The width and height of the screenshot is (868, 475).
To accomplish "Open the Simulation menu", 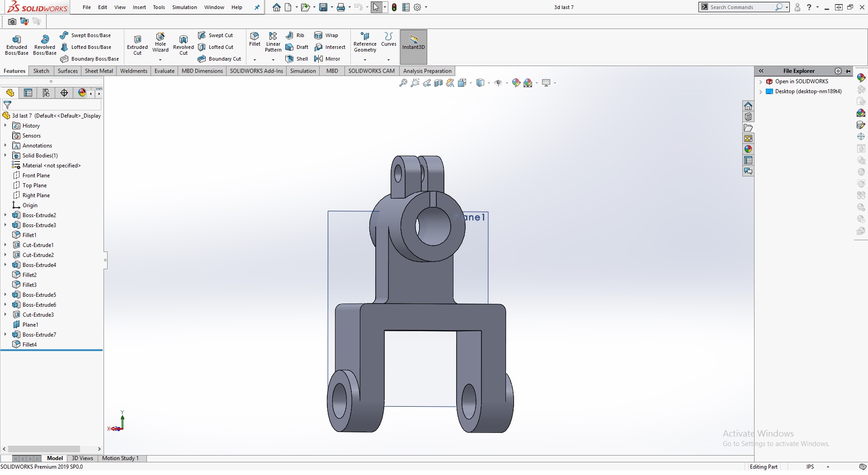I will (184, 7).
